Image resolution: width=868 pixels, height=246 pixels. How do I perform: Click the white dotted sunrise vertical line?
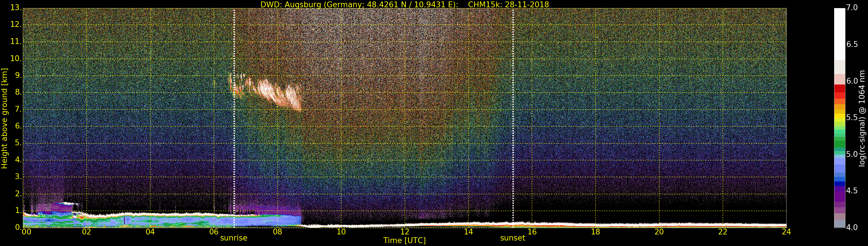pos(234,135)
